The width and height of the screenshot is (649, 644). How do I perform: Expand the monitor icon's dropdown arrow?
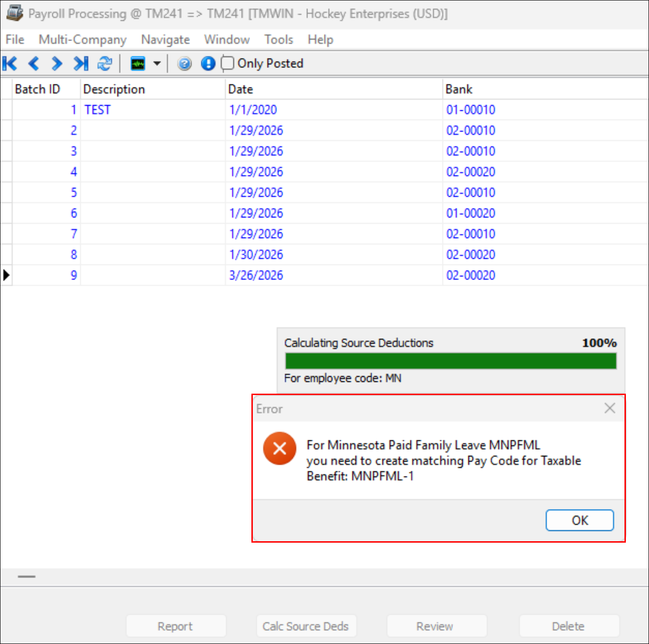157,63
